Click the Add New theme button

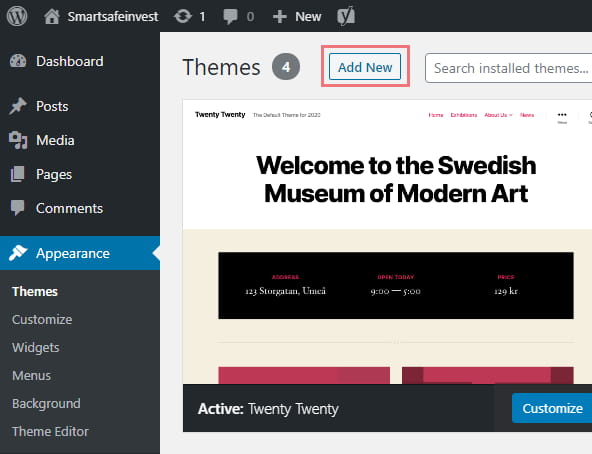(x=365, y=67)
